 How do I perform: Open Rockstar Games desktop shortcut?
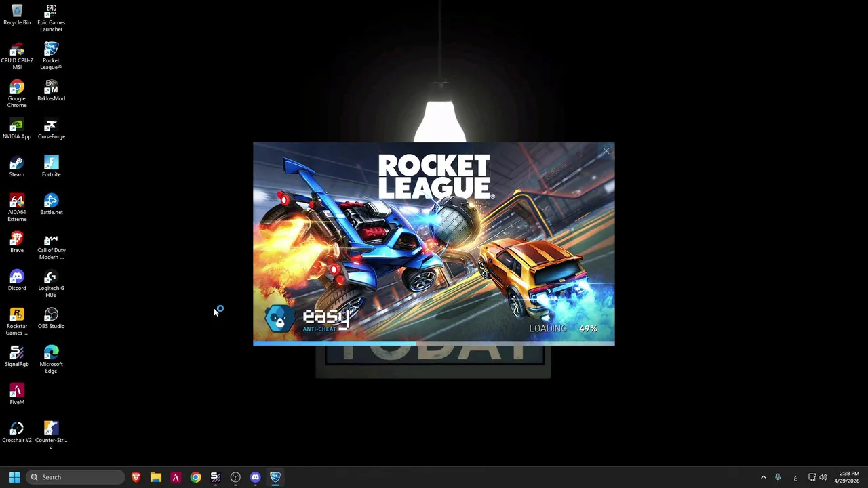pos(17,321)
